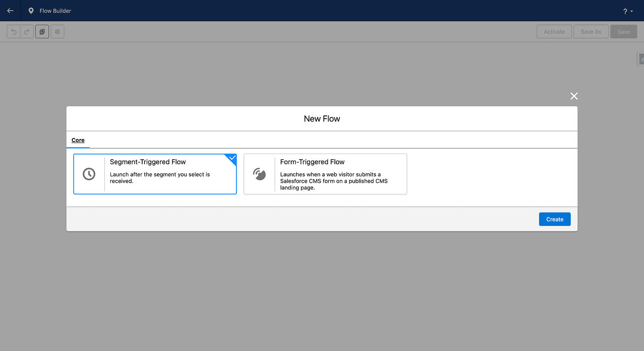Click the Save button in toolbar
This screenshot has width=644, height=351.
[623, 32]
